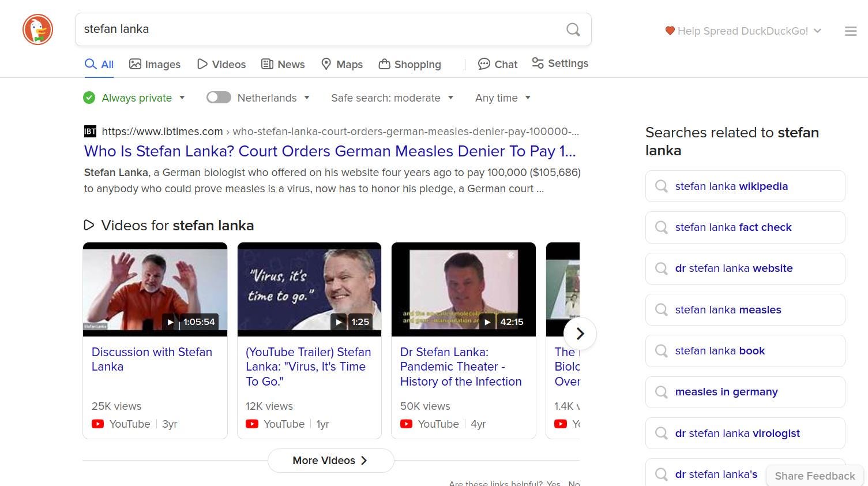Click the heart icon beside Help Spread DuckDuckGo
The height and width of the screenshot is (486, 868).
point(670,31)
